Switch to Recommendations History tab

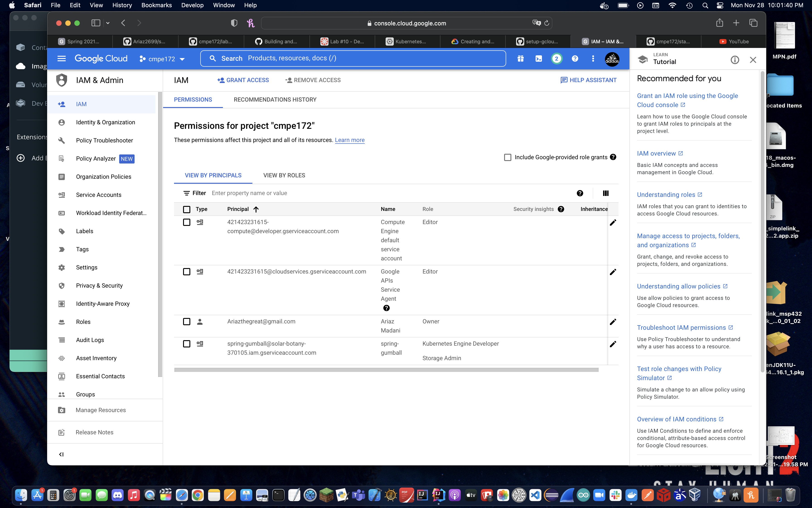coord(275,100)
